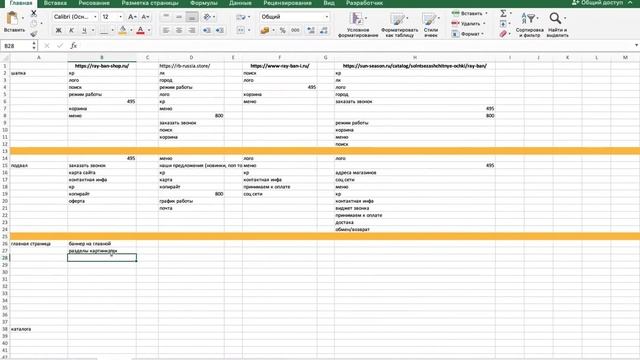Click the red font color A swatch
Viewport: 640px width, 360px height.
[x=140, y=31]
